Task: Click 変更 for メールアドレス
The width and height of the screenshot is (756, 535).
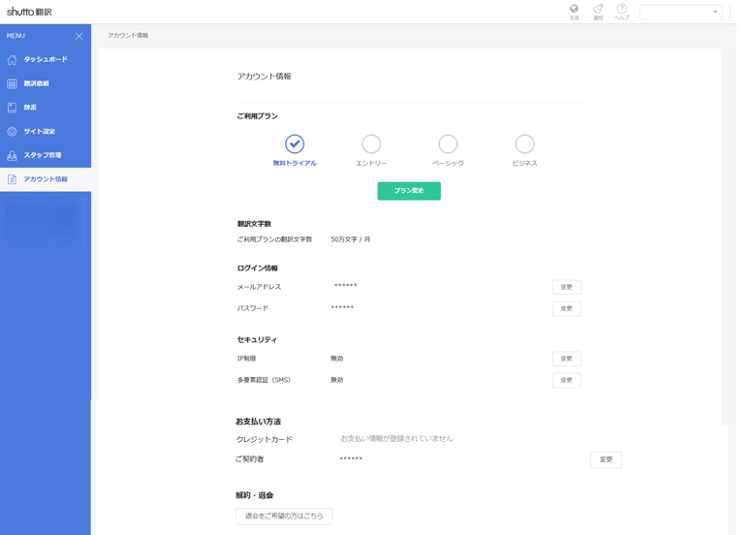Action: (x=567, y=287)
